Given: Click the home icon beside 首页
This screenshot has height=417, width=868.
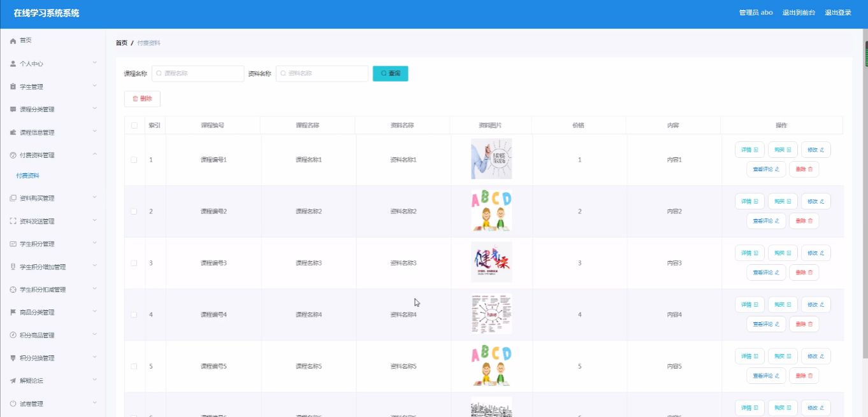Looking at the screenshot, I should pyautogui.click(x=13, y=41).
